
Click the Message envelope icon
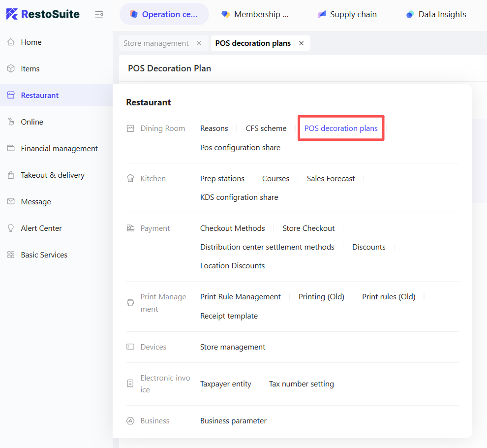tap(11, 202)
